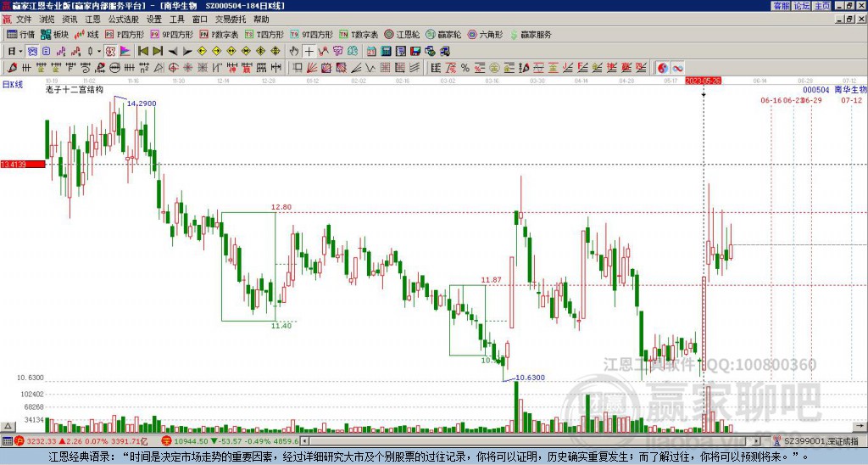Click the 10944.50 Shenzhen index status value
The image size is (868, 465).
pyautogui.click(x=191, y=441)
